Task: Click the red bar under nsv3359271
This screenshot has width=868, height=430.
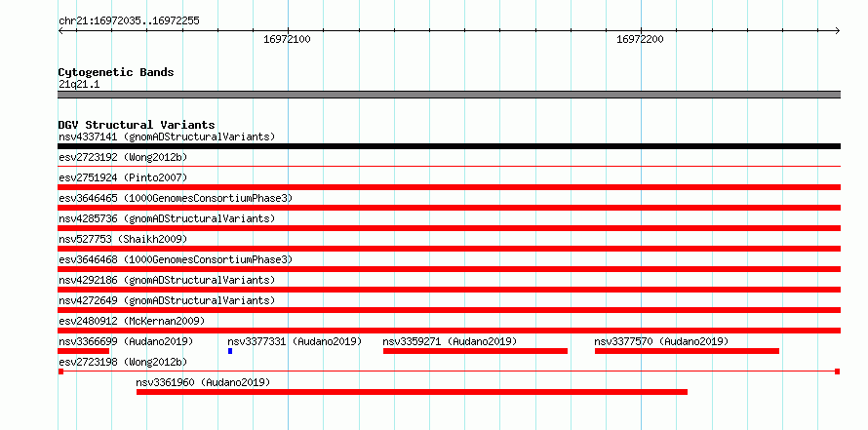Action: click(476, 351)
